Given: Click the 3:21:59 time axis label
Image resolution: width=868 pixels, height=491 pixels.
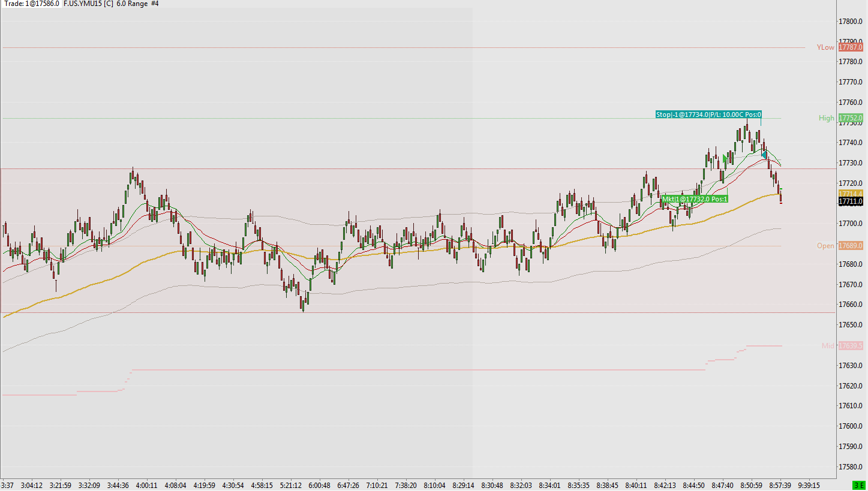Looking at the screenshot, I should coord(61,485).
